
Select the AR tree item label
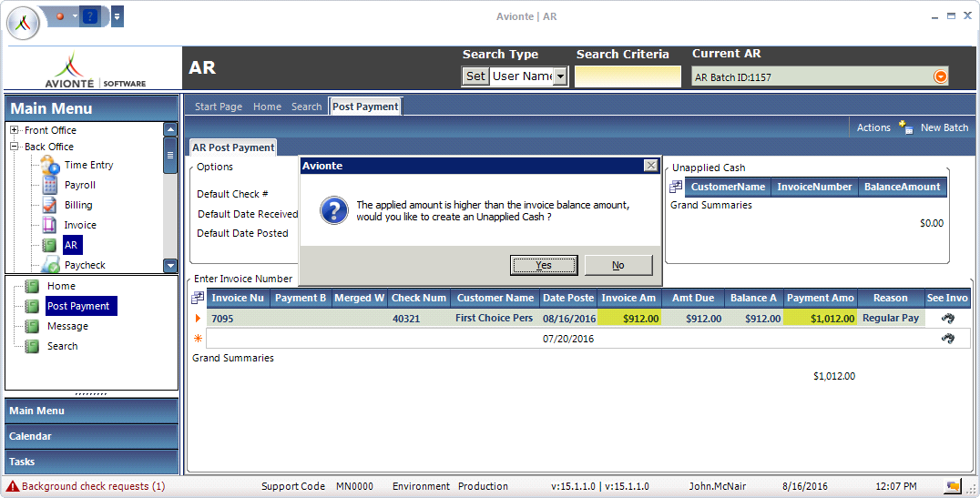pyautogui.click(x=72, y=245)
